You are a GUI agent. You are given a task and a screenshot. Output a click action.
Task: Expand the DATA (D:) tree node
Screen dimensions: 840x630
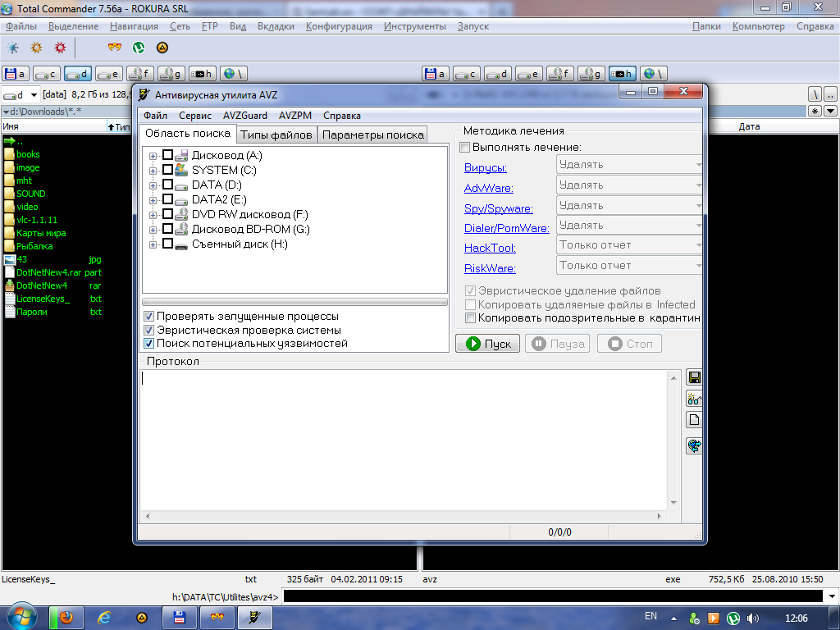(x=153, y=186)
